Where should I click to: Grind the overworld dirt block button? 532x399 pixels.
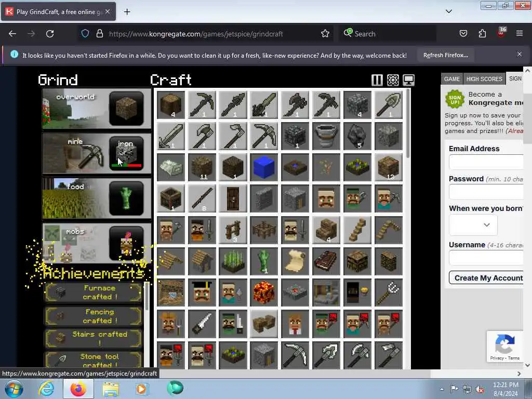pyautogui.click(x=126, y=108)
